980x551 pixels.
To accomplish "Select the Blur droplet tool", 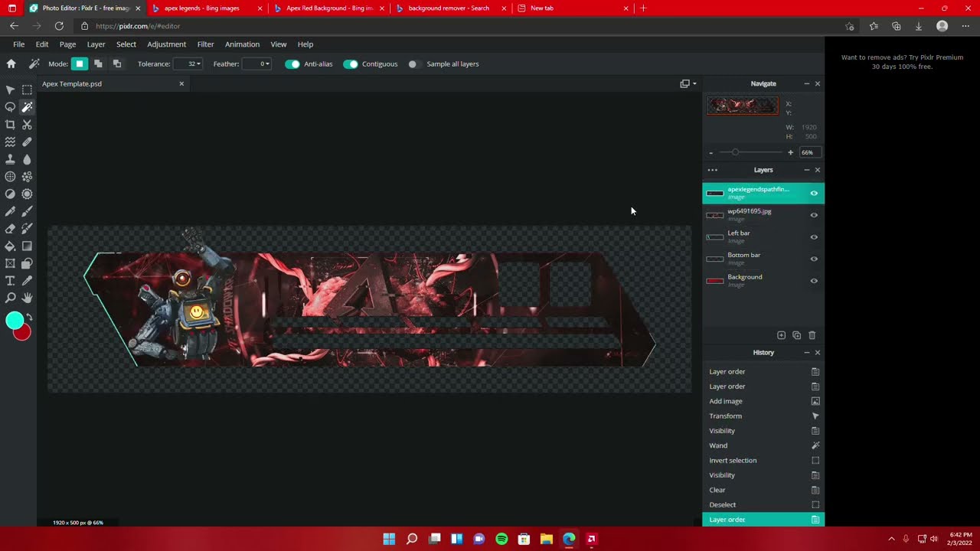I will coord(27,159).
